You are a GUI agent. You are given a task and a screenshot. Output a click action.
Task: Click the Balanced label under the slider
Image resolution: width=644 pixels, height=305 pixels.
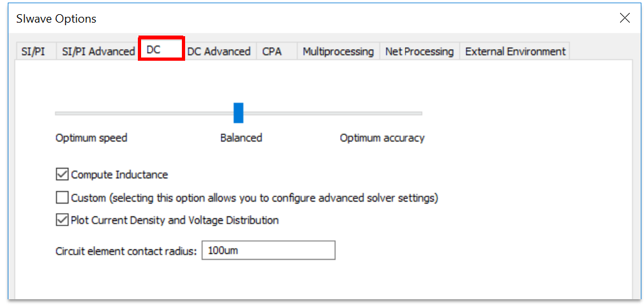[x=241, y=138]
